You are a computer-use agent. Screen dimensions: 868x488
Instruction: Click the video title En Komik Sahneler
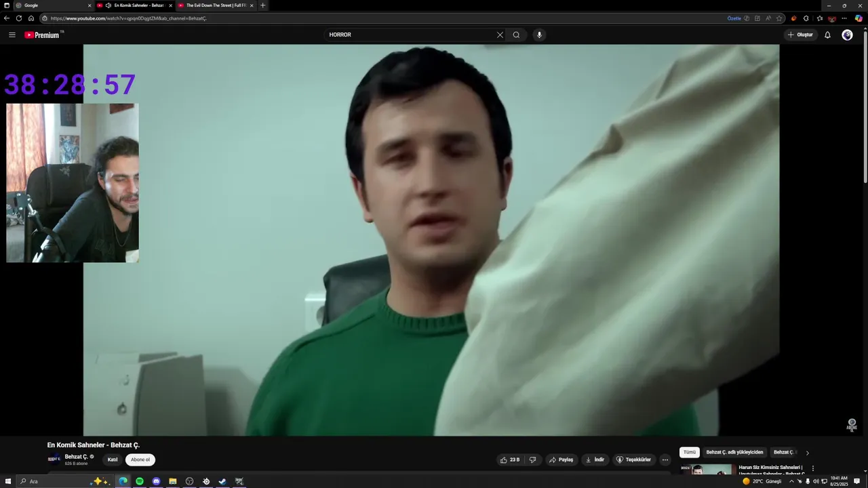pyautogui.click(x=93, y=445)
